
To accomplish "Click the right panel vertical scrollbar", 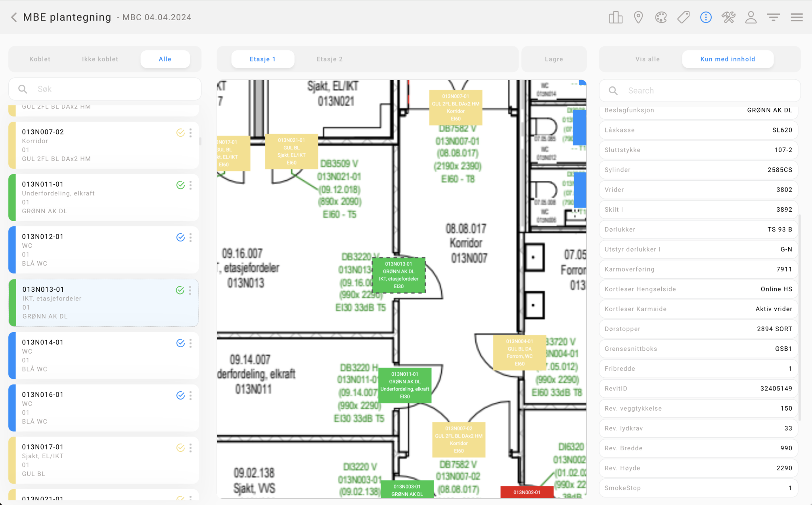I will point(800,317).
